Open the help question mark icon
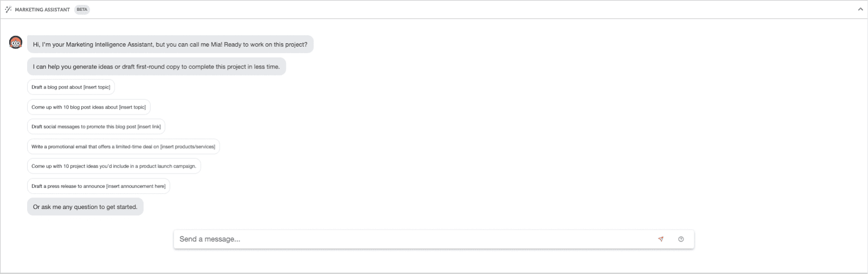Viewport: 868px width, 274px height. 681,239
